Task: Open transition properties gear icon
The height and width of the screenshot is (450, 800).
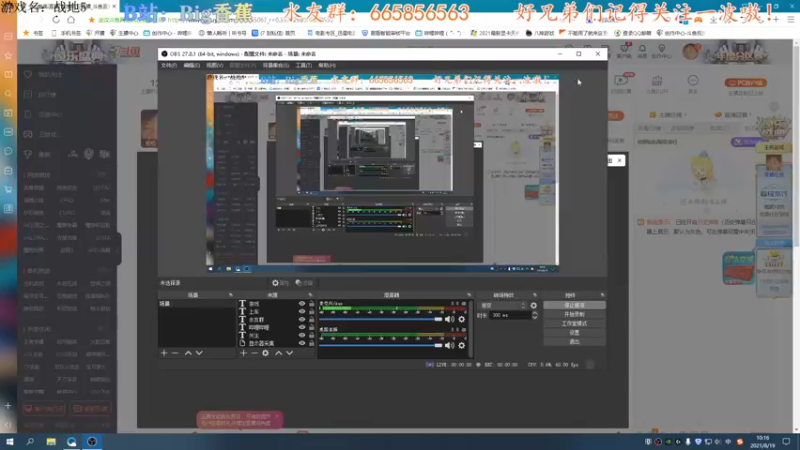Action: click(x=534, y=306)
